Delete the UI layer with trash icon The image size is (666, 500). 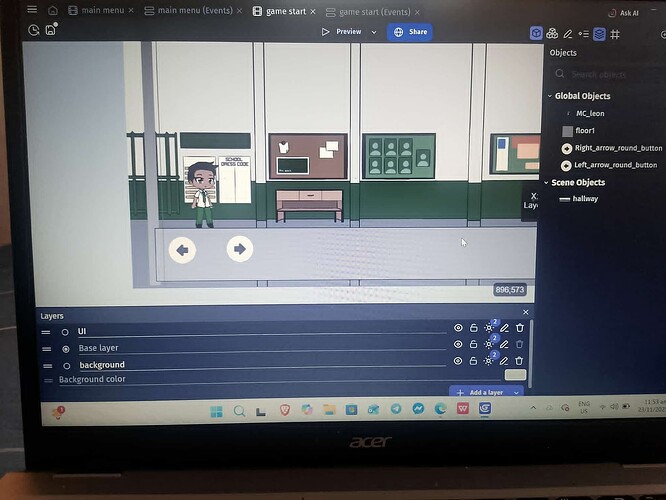click(519, 328)
